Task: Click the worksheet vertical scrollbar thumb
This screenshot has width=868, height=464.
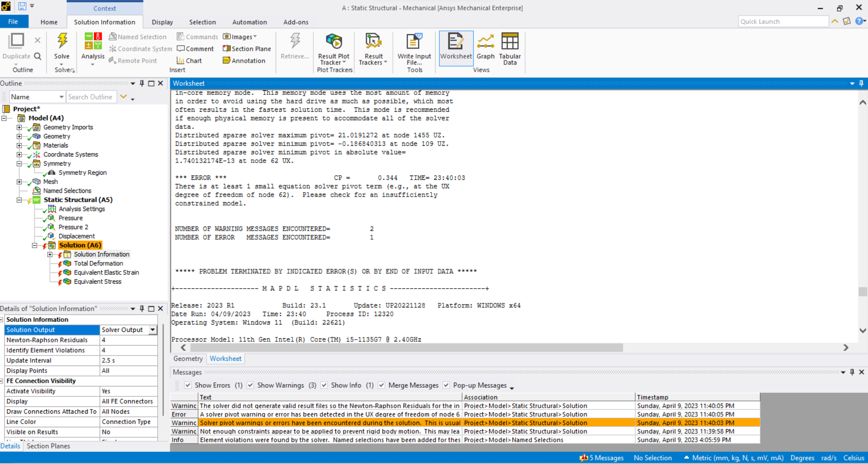Action: click(x=863, y=291)
